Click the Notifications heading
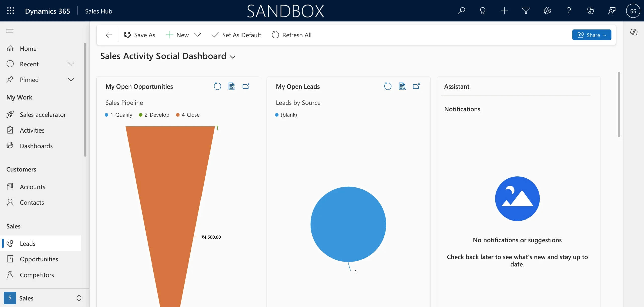This screenshot has width=644, height=307. [x=462, y=109]
